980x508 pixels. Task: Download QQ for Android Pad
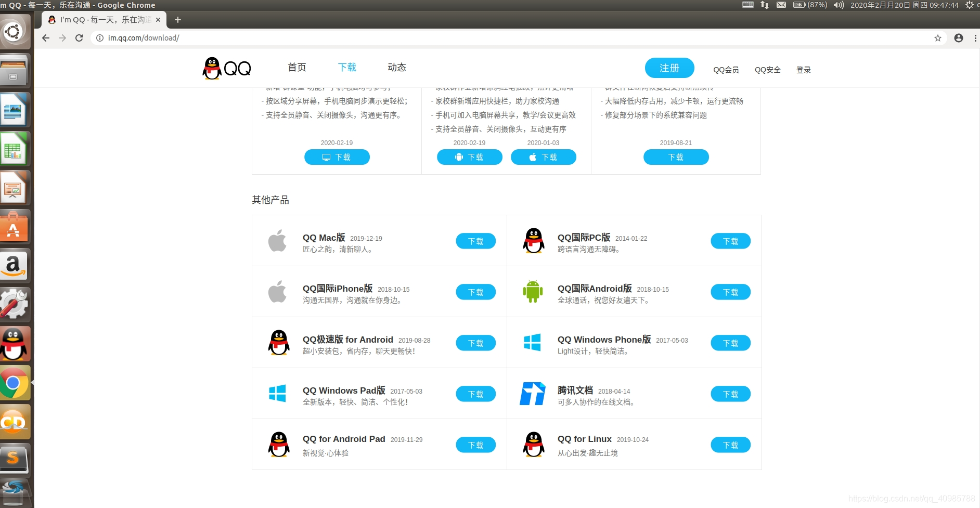click(x=476, y=445)
